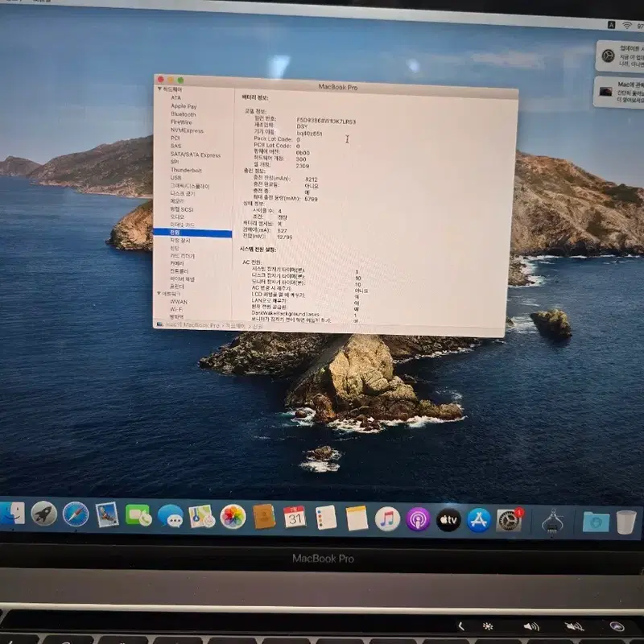Click the PCB Lot Code label
Image resolution: width=644 pixels, height=644 pixels.
click(272, 146)
